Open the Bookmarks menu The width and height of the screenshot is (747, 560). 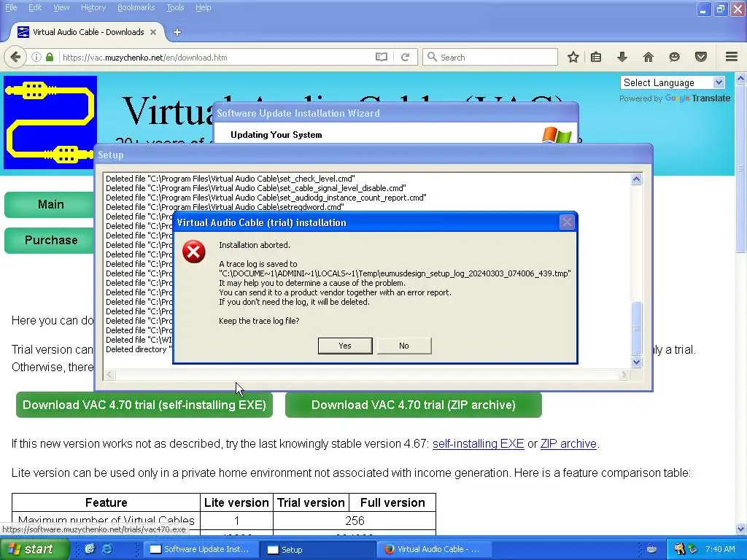point(136,7)
